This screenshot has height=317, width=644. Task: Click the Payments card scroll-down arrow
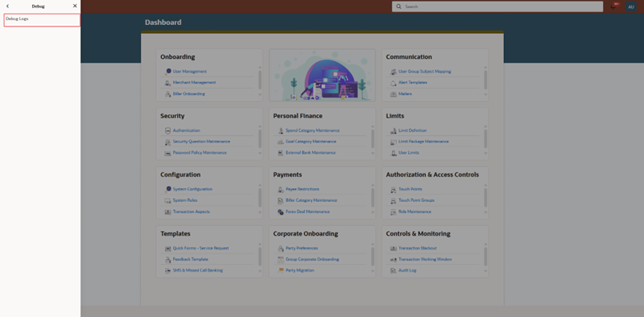click(x=373, y=212)
